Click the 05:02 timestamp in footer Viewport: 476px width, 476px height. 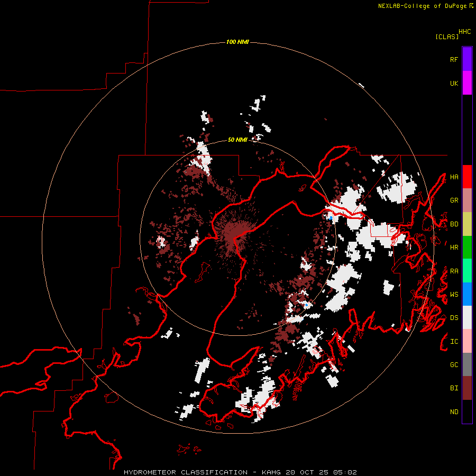tap(345, 472)
